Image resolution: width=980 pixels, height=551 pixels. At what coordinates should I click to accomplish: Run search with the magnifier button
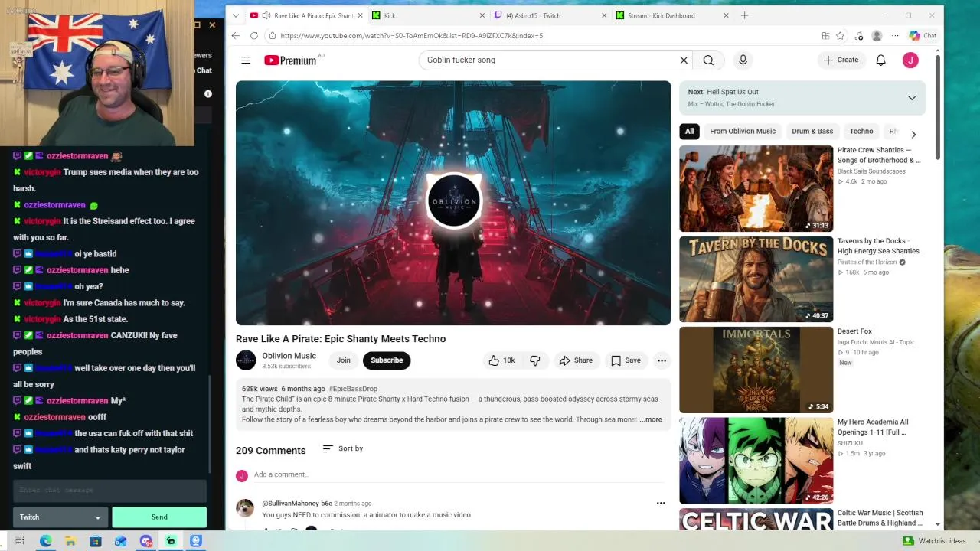(708, 60)
